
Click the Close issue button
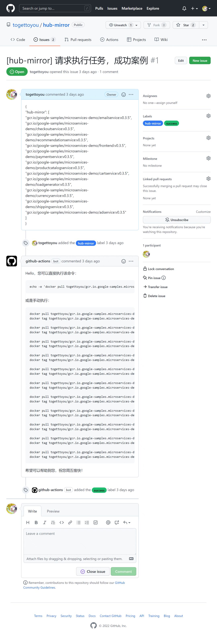[93, 571]
